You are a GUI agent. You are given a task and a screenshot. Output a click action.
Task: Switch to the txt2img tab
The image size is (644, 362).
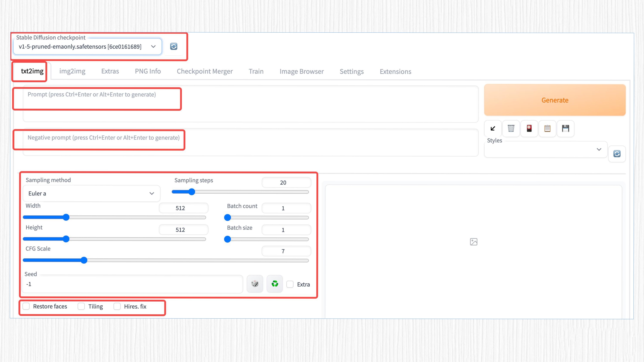32,71
